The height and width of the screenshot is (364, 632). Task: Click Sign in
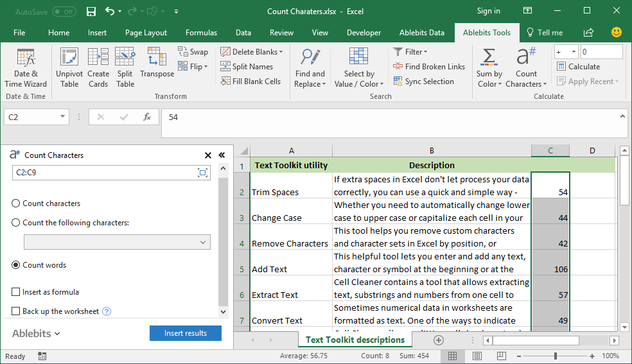[x=489, y=11]
